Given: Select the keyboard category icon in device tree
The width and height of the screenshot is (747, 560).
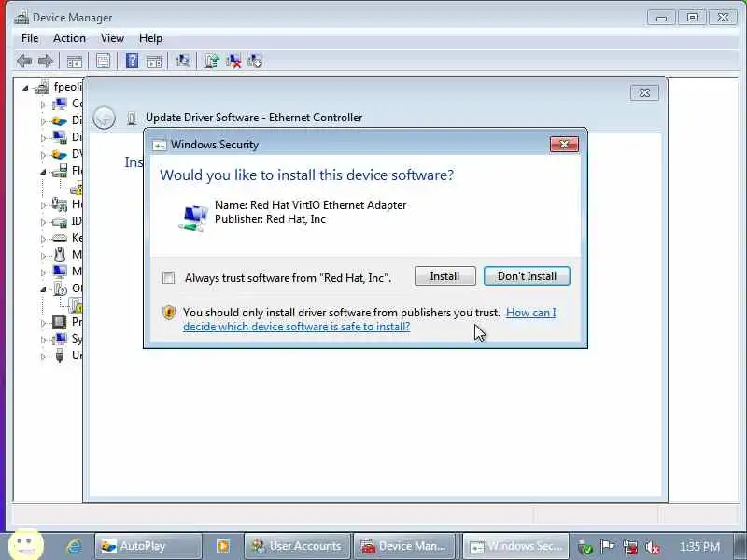Looking at the screenshot, I should click(60, 238).
